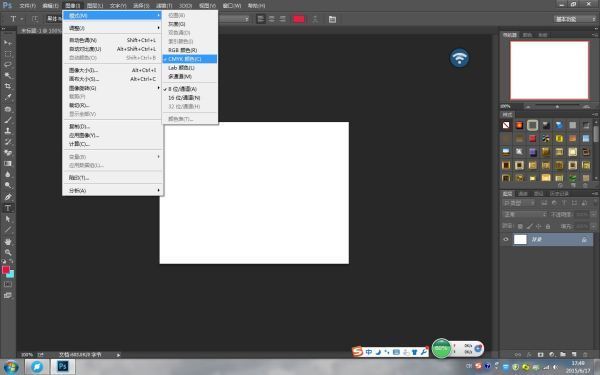
Task: Change screen mode at toolbox bottom
Action: 8,295
